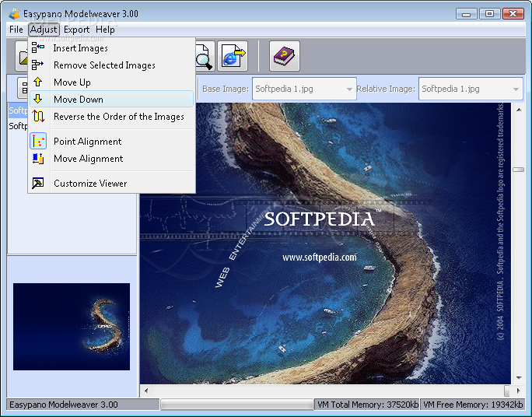Click the horizontal scrollbar left arrow
This screenshot has width=532, height=417.
click(146, 391)
